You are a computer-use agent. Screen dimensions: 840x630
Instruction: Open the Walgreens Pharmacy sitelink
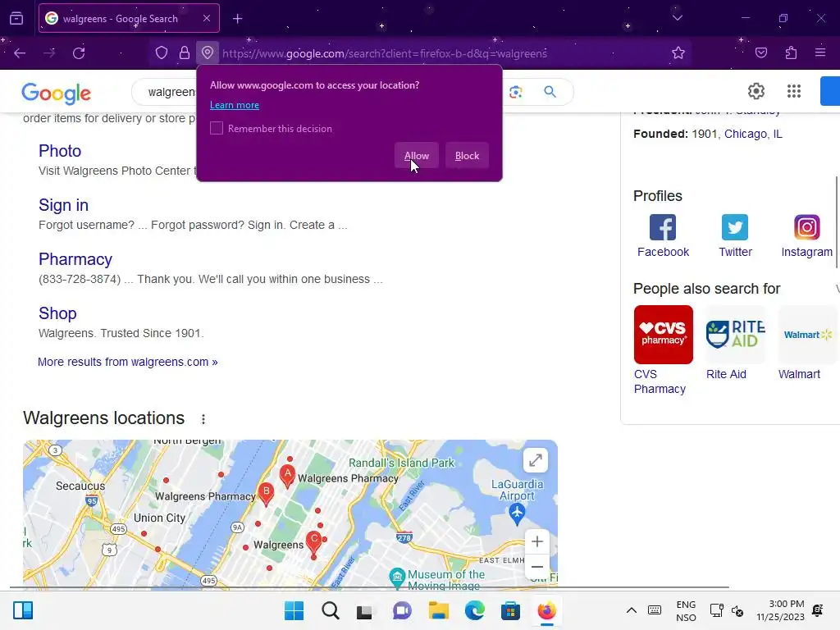tap(75, 259)
